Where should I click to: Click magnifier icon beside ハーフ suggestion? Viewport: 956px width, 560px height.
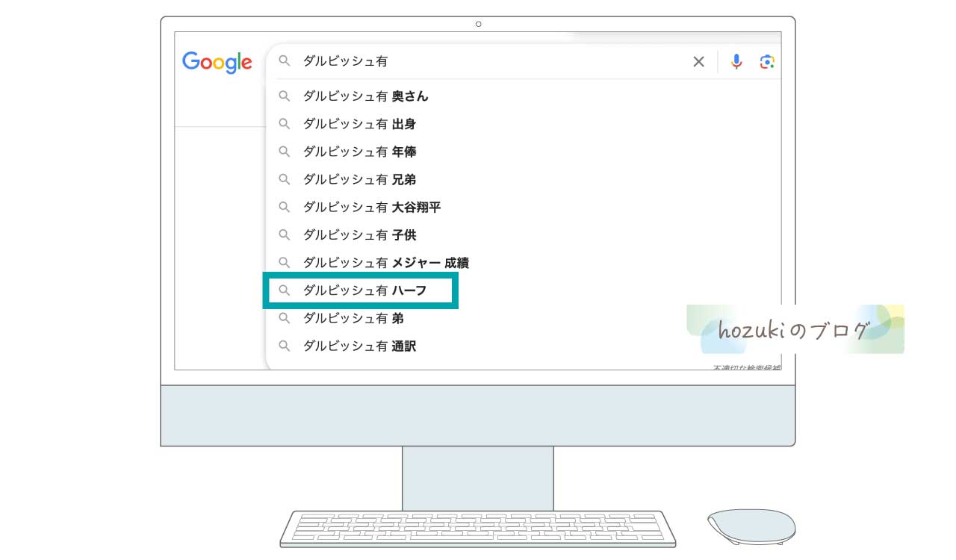pyautogui.click(x=285, y=290)
